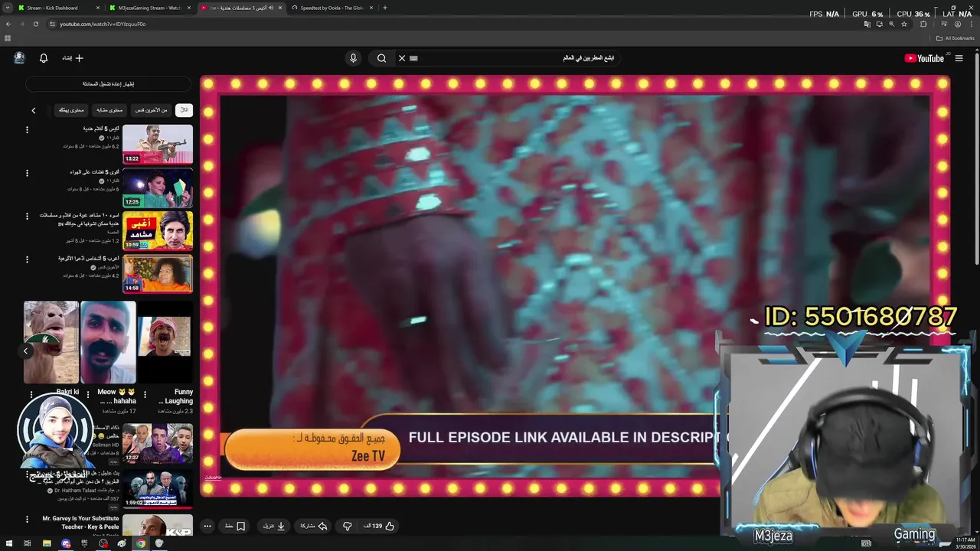Open File Explorer from the taskbar

[47, 543]
